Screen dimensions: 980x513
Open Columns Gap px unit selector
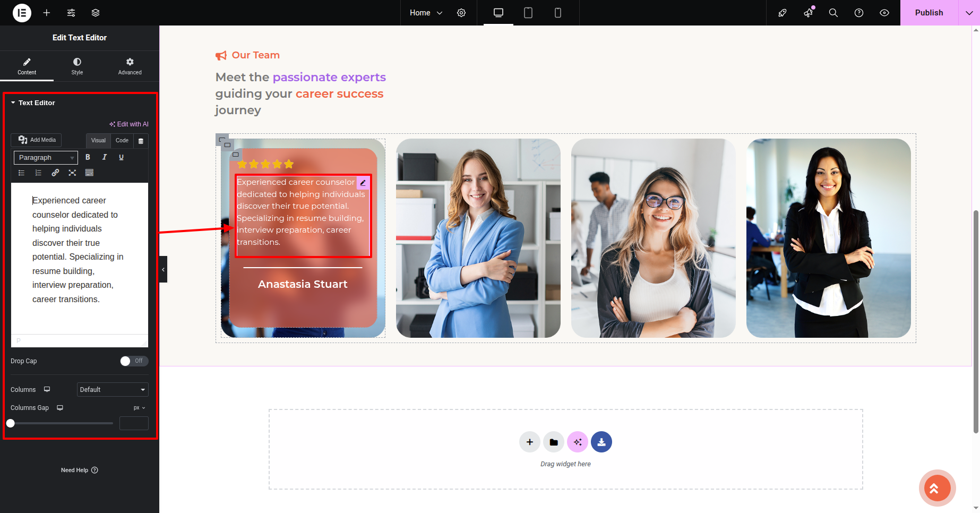click(x=139, y=408)
